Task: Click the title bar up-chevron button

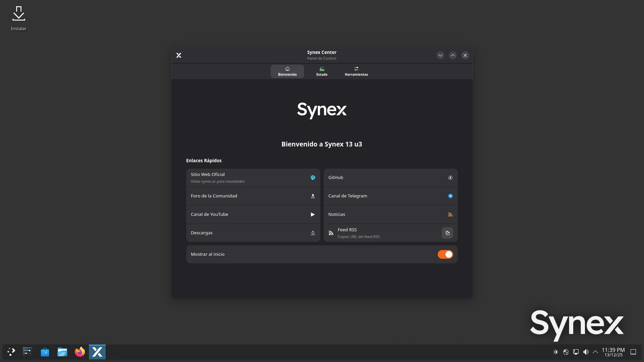Action: tap(452, 55)
